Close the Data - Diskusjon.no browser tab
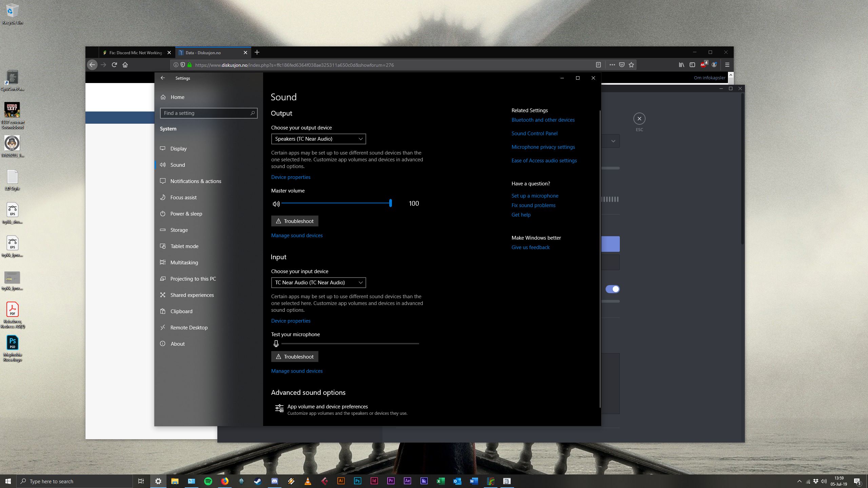This screenshot has height=488, width=868. pyautogui.click(x=245, y=53)
